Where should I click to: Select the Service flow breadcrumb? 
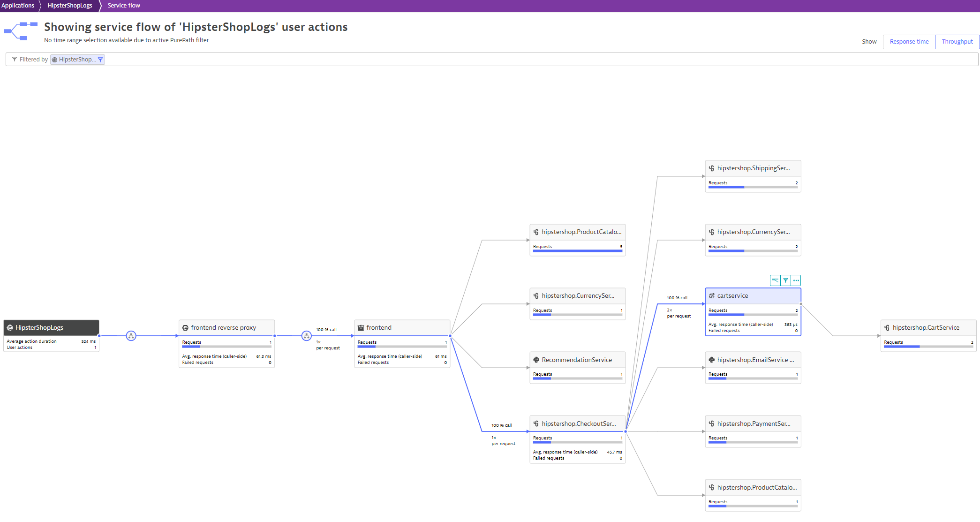124,6
